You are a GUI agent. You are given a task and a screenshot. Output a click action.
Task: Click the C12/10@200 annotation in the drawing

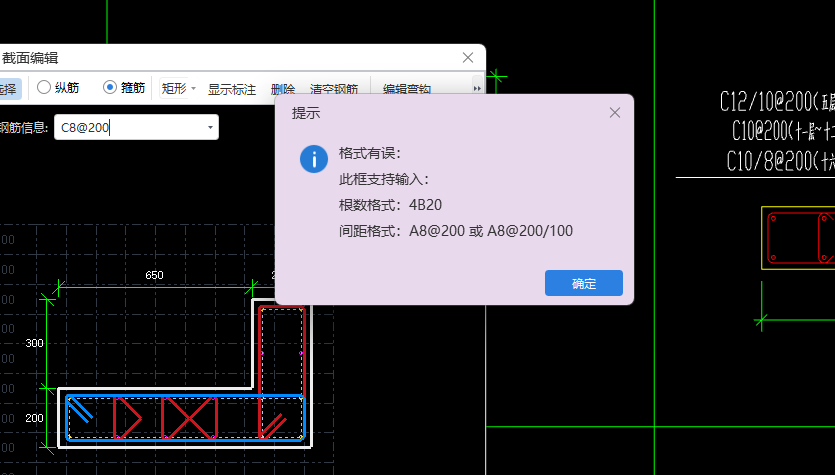click(x=777, y=101)
